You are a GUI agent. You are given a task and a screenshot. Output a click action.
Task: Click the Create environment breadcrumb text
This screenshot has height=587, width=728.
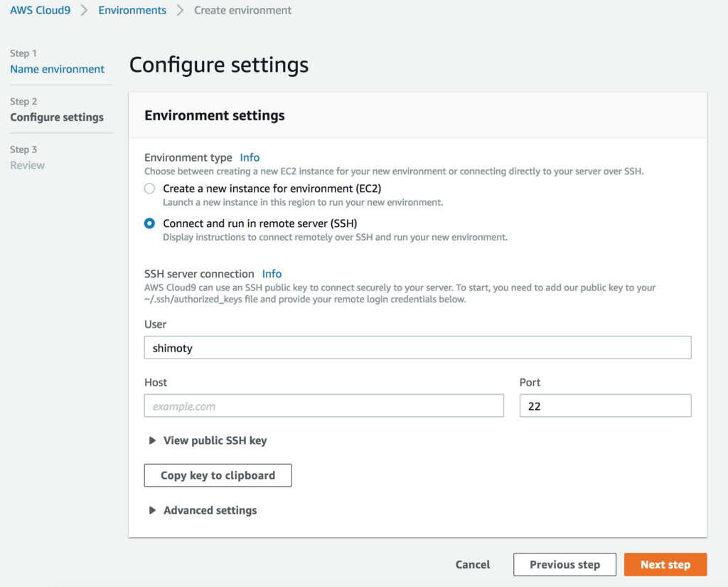[242, 11]
